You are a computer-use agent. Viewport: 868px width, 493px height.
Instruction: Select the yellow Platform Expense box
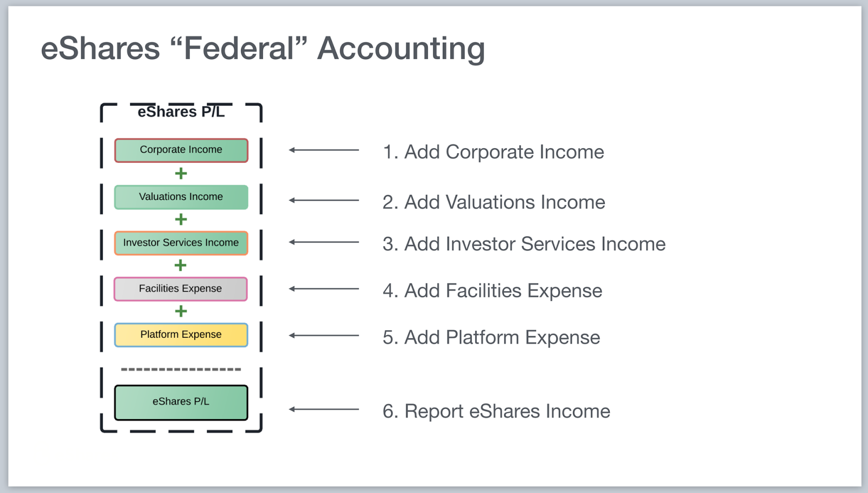[181, 335]
